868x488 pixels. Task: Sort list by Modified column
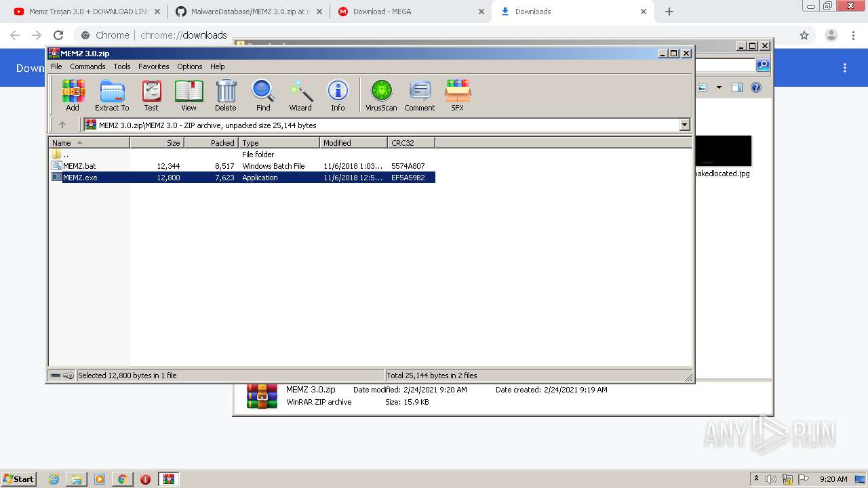coord(353,143)
